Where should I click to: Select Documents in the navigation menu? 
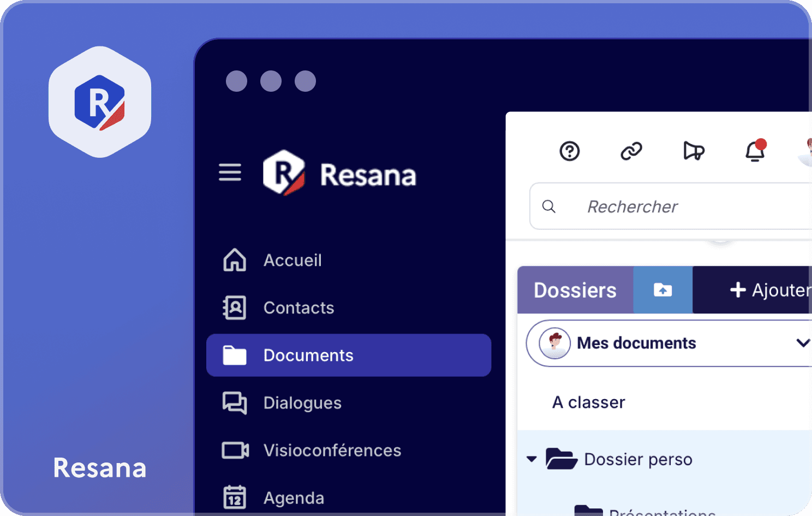pos(308,355)
